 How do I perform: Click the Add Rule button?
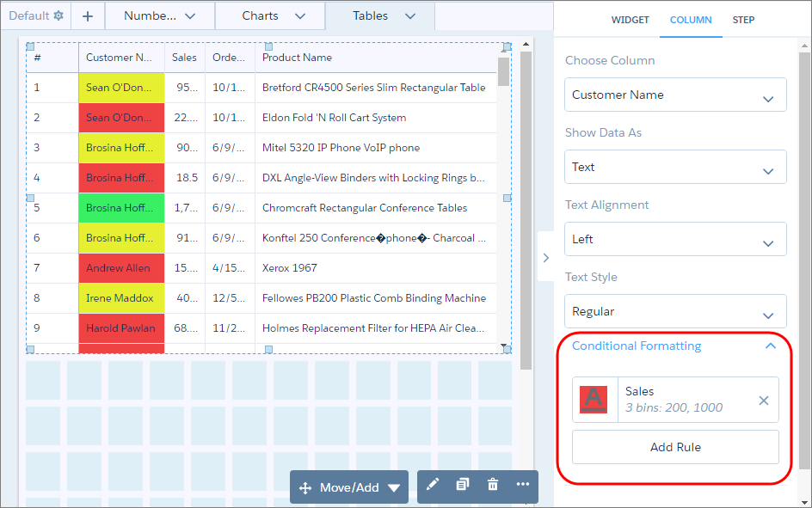675,447
